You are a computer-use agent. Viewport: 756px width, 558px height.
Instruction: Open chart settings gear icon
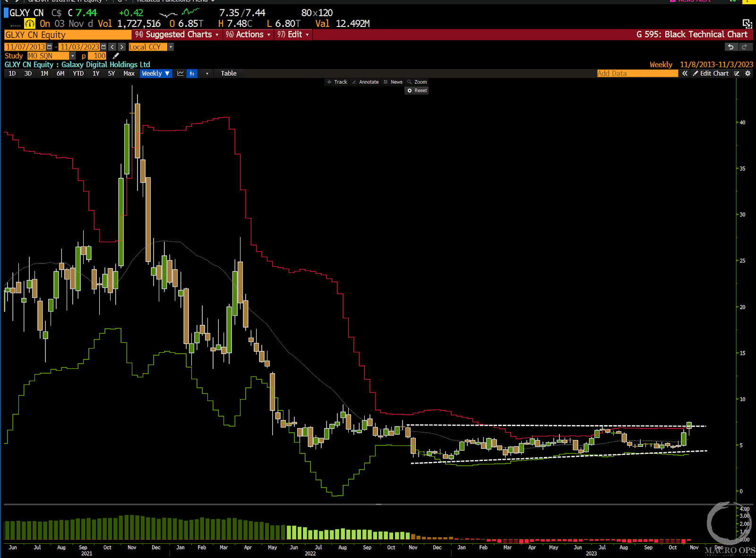point(747,73)
